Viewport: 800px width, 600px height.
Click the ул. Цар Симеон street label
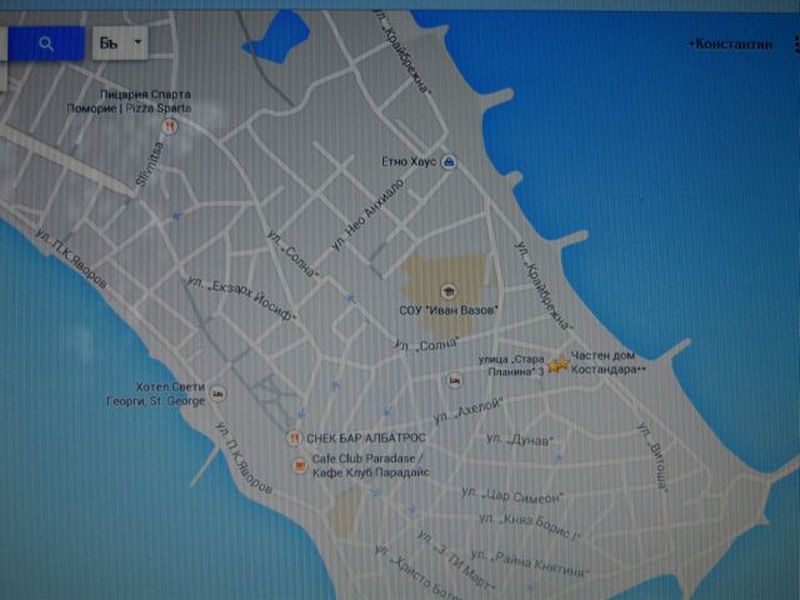click(512, 495)
